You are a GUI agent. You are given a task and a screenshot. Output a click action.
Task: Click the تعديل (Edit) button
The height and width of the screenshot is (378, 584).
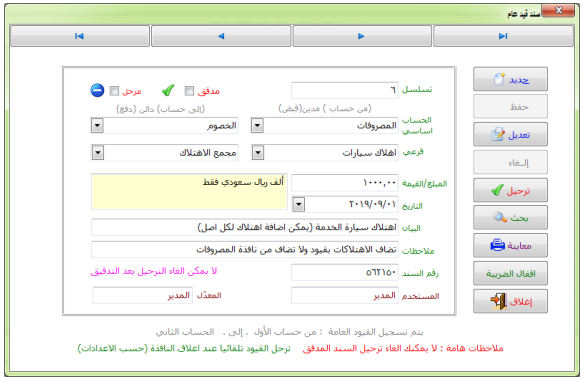pos(510,134)
